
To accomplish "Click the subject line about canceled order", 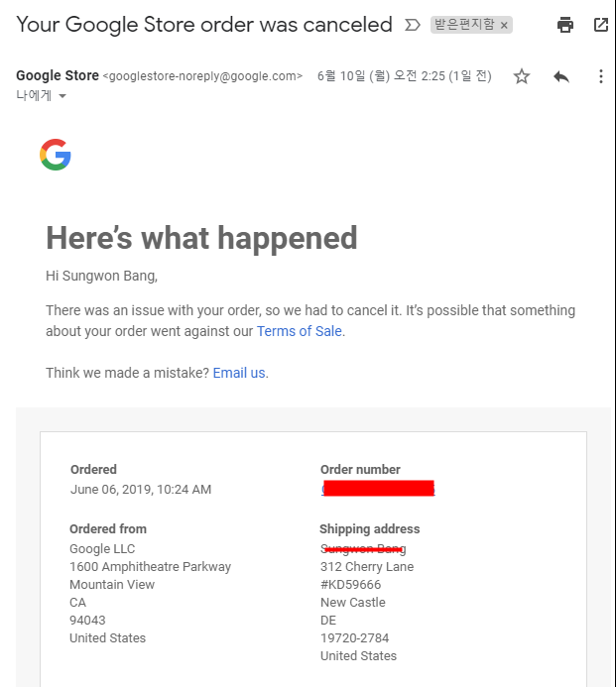I will pos(204,25).
